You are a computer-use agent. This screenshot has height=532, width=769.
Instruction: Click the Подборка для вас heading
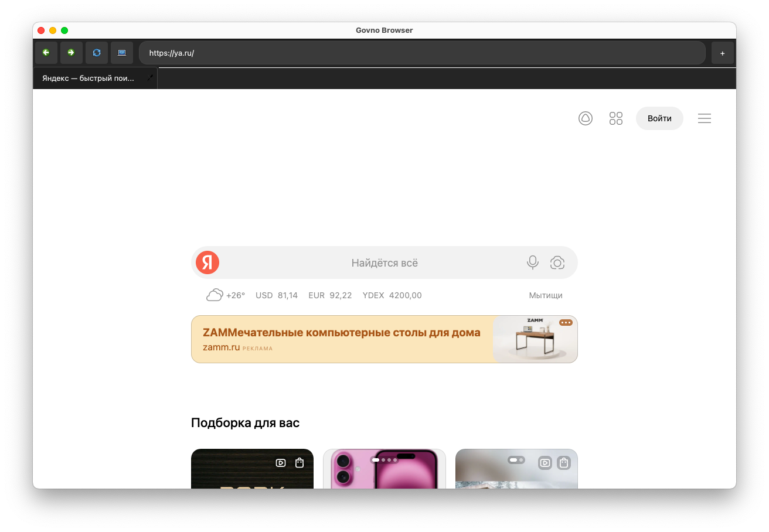(x=245, y=422)
